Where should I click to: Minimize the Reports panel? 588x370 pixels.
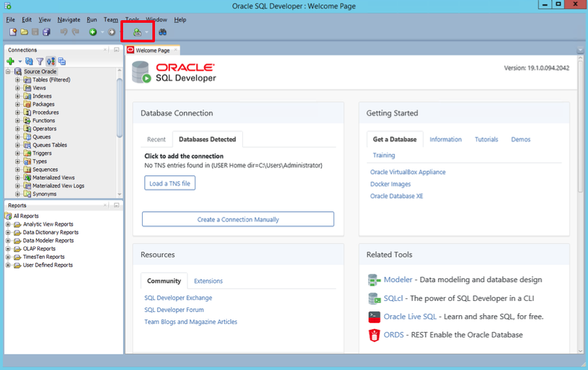(x=117, y=205)
